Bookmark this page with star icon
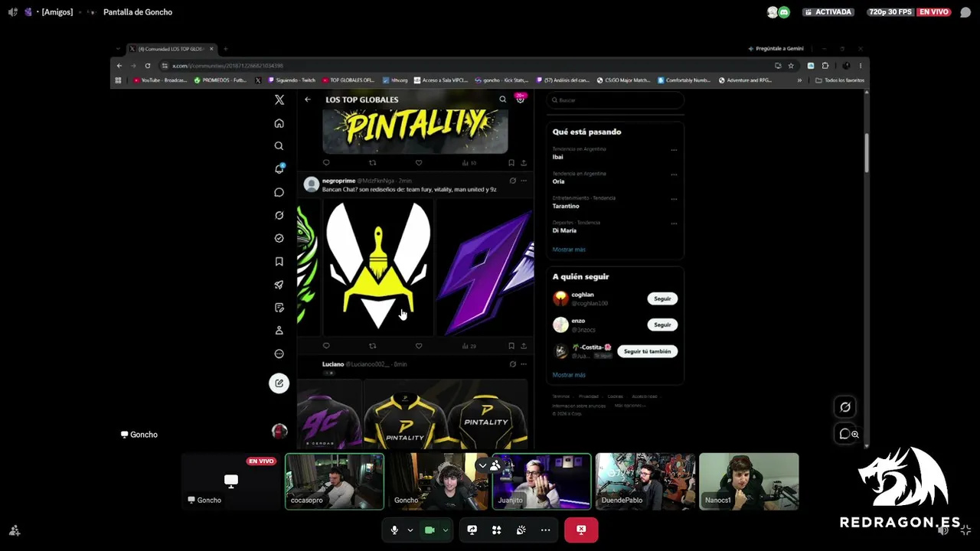This screenshot has height=551, width=980. [x=791, y=66]
